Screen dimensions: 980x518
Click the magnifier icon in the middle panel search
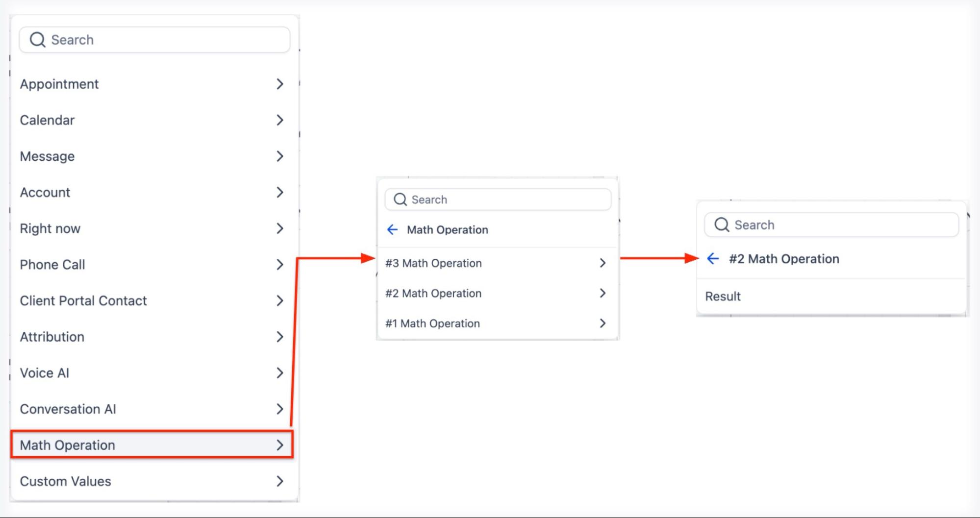click(400, 199)
